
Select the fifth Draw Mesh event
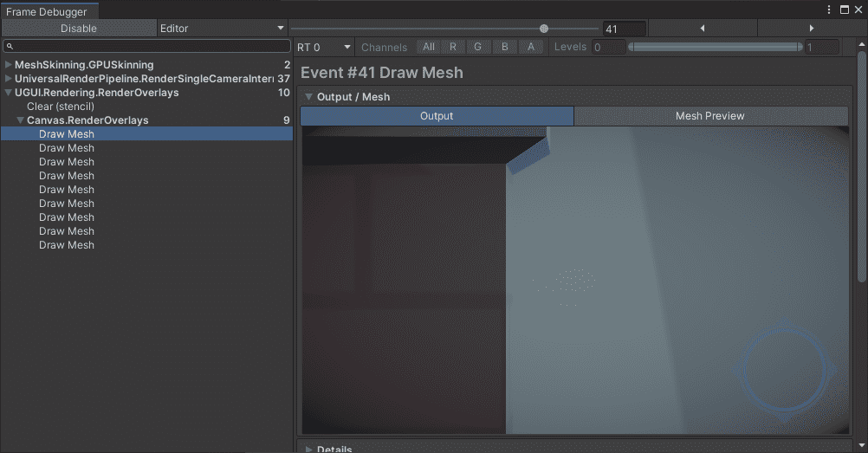point(146,190)
